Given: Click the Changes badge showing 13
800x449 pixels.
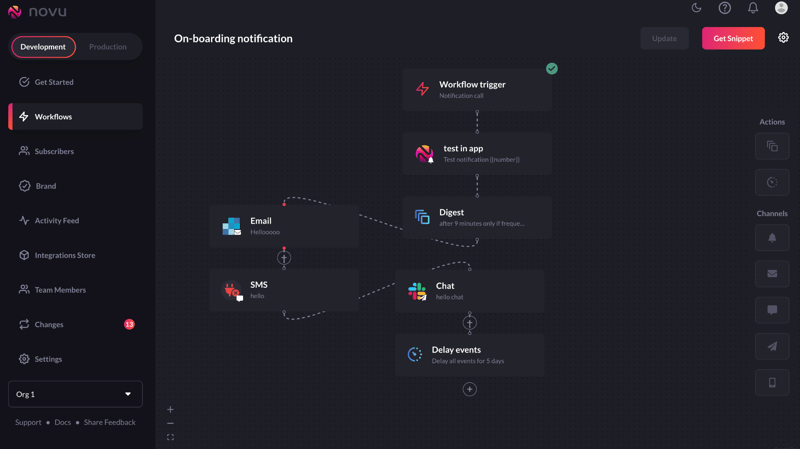Looking at the screenshot, I should pos(129,325).
